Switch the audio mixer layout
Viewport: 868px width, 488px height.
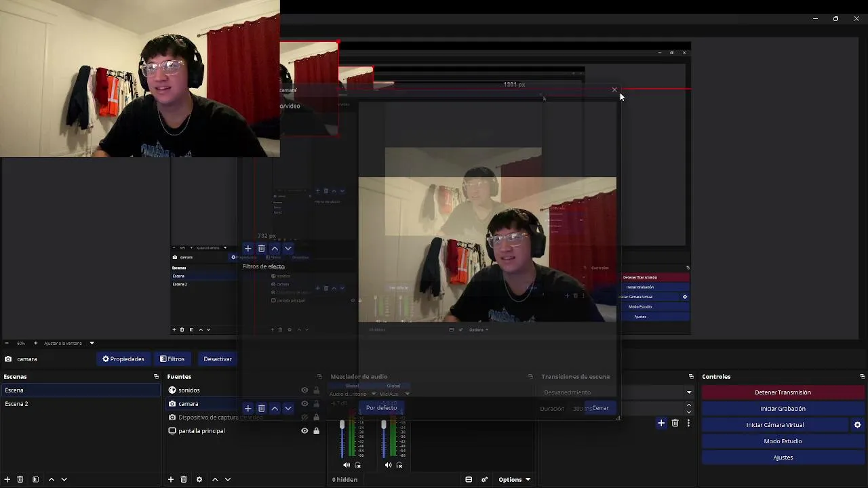click(x=469, y=480)
